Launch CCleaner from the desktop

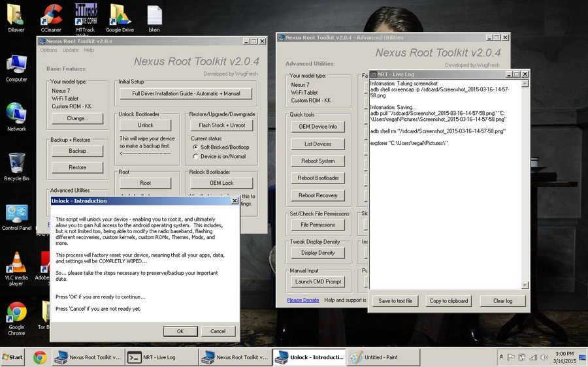pyautogui.click(x=51, y=18)
